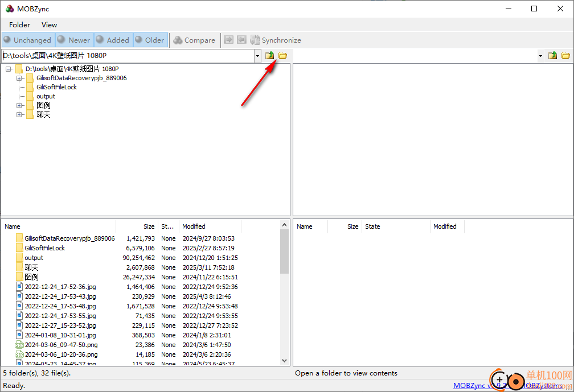Click the file list scroll-down arrow
The image size is (574, 392).
click(285, 361)
